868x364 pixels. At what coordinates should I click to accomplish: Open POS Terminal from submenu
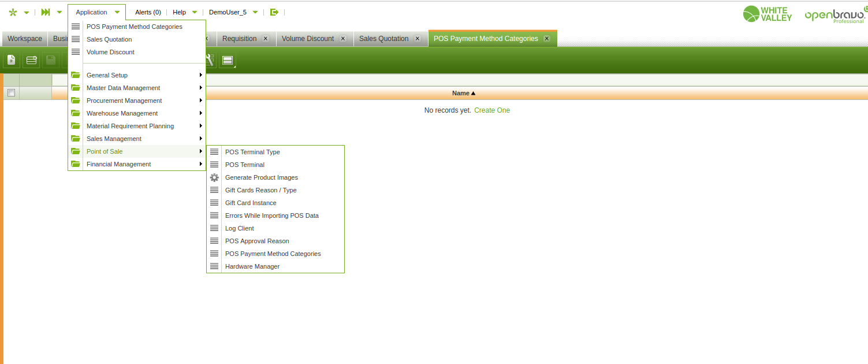point(275,165)
